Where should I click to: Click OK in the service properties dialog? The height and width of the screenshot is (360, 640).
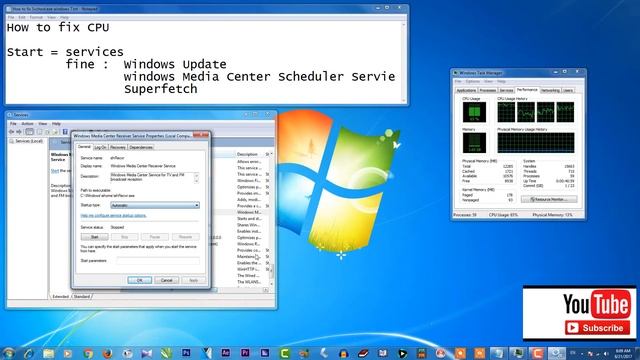[x=140, y=280]
